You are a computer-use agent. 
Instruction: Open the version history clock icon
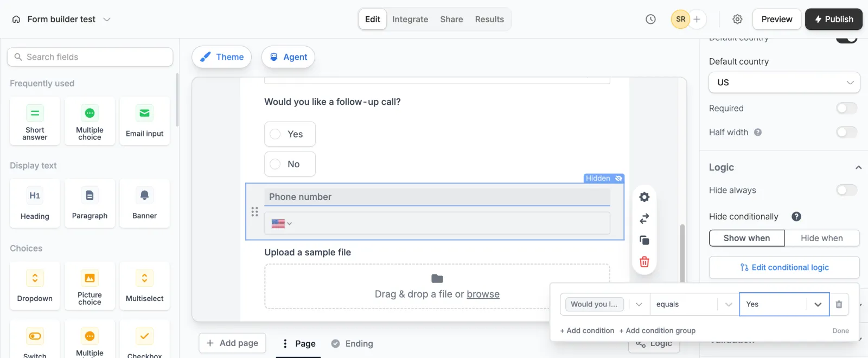point(650,19)
